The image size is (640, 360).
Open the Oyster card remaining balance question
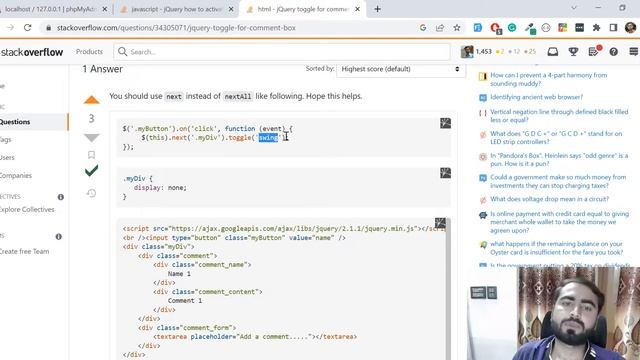(x=556, y=248)
